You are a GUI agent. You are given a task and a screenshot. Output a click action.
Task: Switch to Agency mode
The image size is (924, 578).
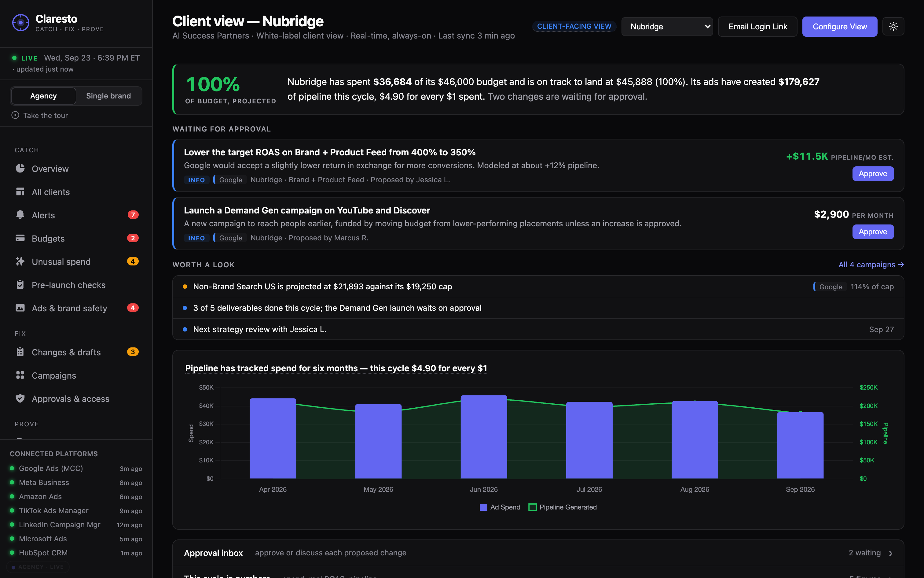(43, 96)
